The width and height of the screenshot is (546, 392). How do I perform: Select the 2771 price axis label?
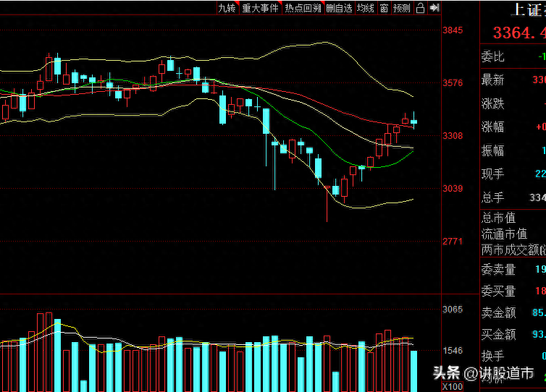pos(453,241)
